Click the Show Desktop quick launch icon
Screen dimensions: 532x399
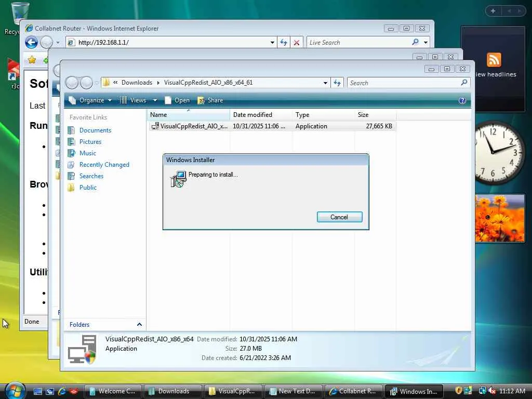pyautogui.click(x=37, y=391)
